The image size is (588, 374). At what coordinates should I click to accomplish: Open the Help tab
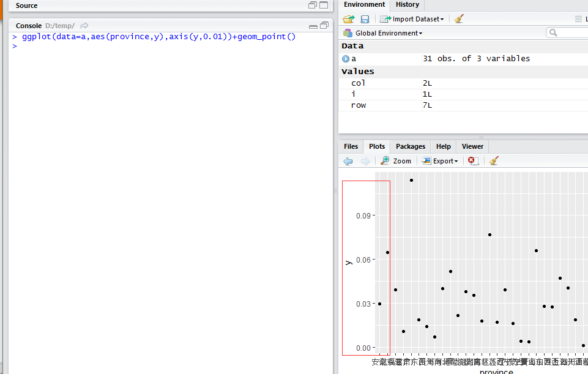pyautogui.click(x=443, y=146)
